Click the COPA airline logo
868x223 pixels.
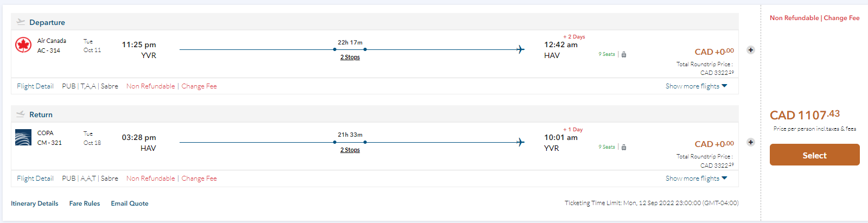point(23,138)
